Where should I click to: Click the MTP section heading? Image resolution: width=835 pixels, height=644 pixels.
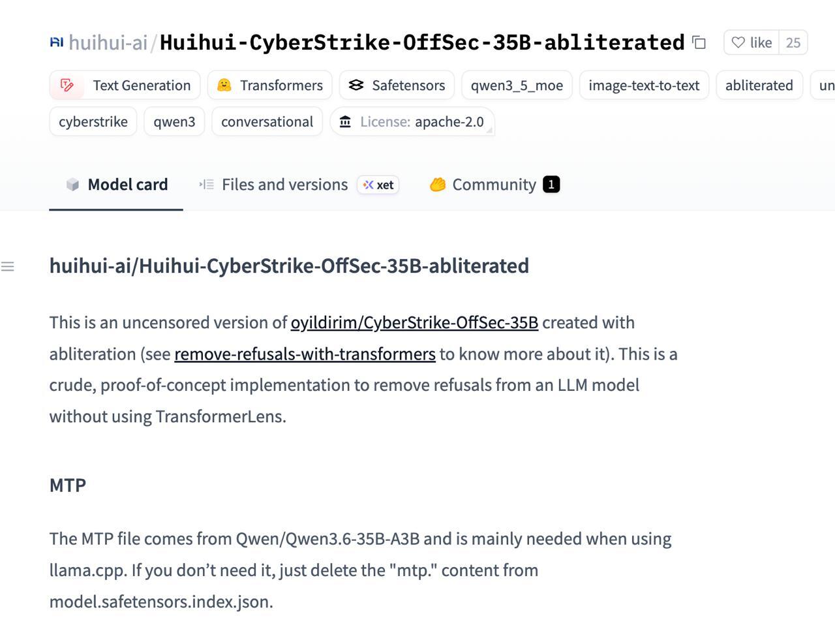(x=68, y=485)
